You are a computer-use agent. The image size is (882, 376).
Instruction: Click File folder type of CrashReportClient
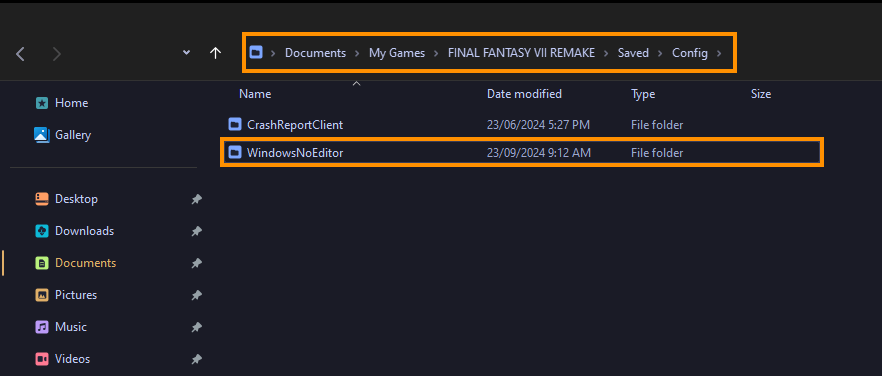point(657,124)
